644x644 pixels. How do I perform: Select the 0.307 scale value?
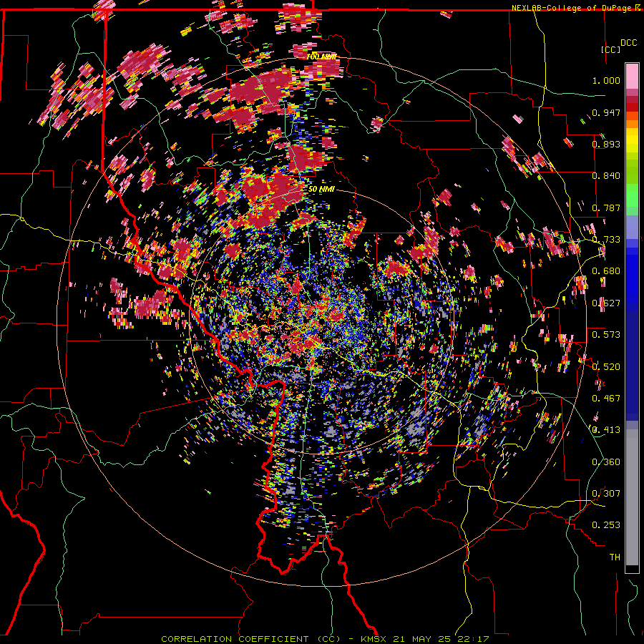click(606, 494)
